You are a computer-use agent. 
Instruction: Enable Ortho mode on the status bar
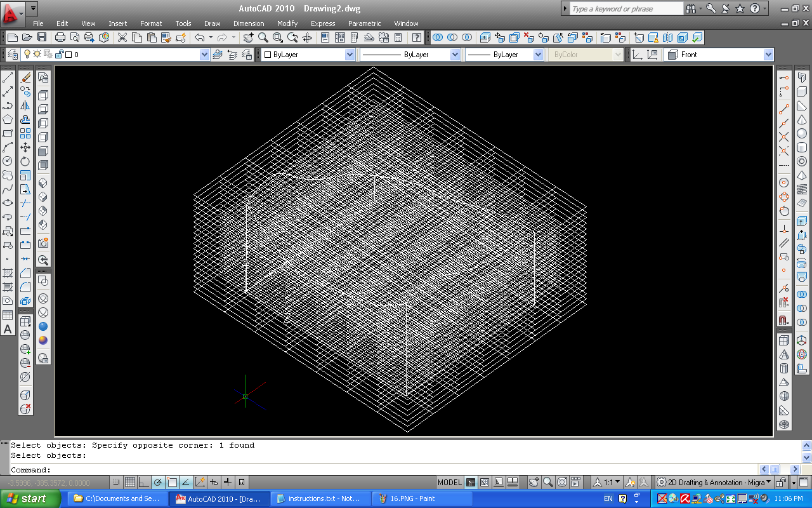[144, 482]
